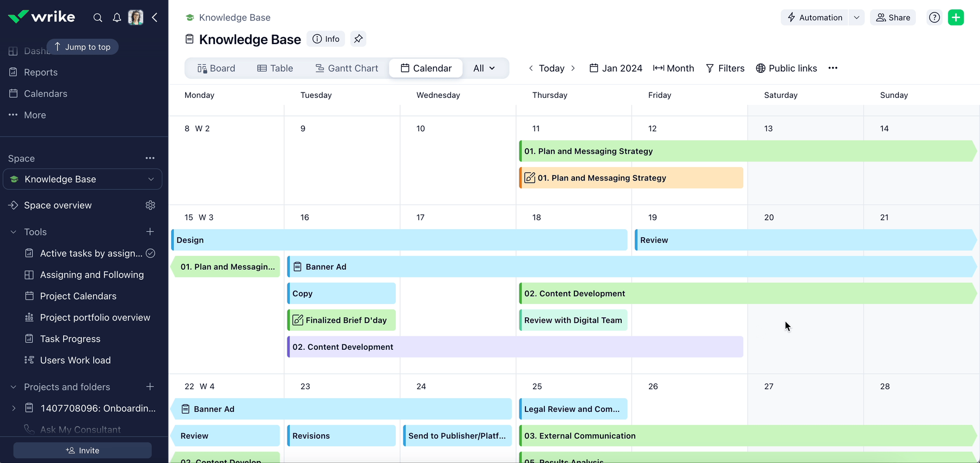Open the orange Plan and Messaging Strategy bar

tap(631, 178)
